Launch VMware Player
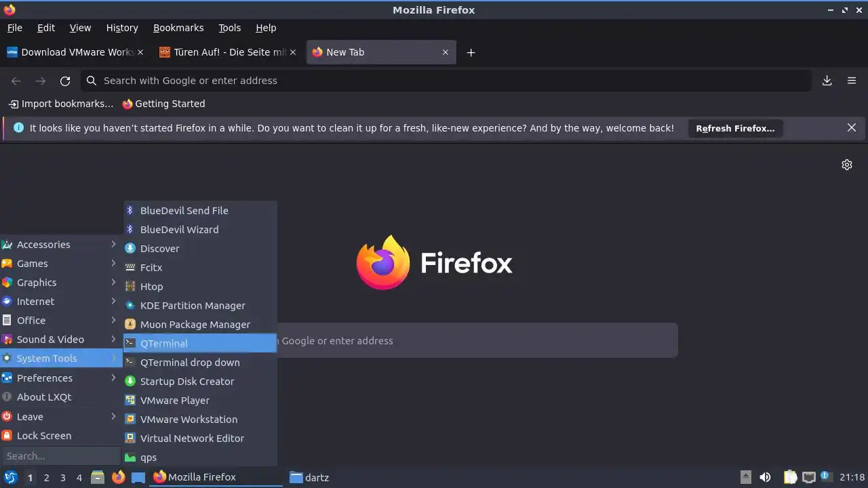Viewport: 868px width, 488px height. pos(200,401)
